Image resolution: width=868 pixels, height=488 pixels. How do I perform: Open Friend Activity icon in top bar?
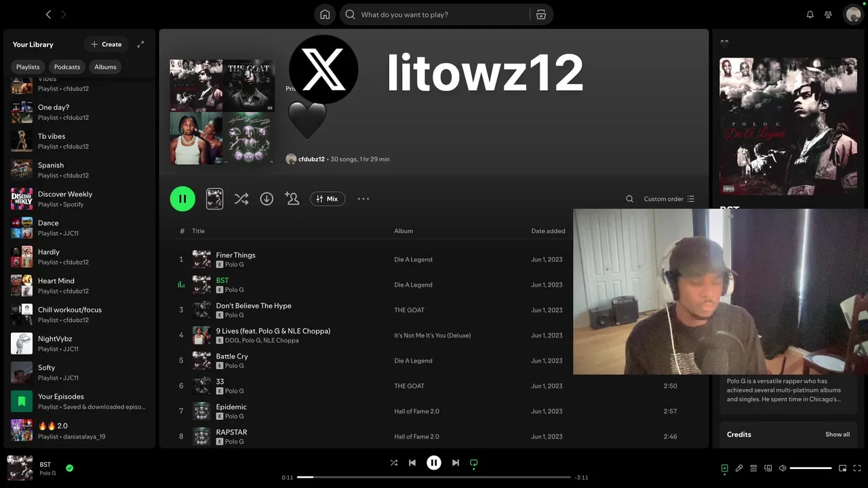pos(828,14)
